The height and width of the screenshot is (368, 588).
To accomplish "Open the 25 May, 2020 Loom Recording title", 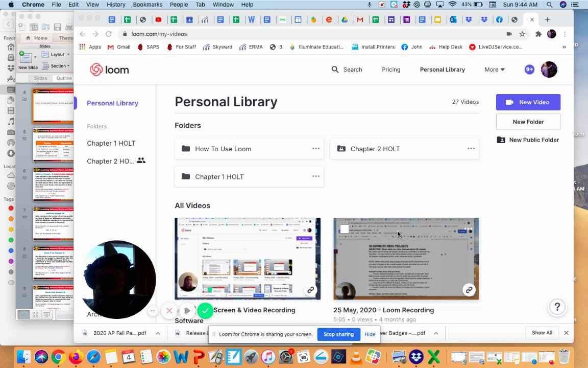I will (x=384, y=310).
